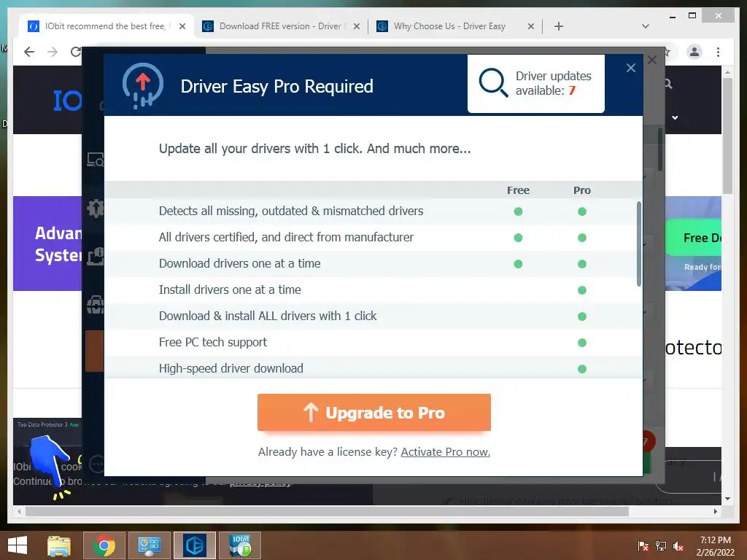
Task: Close the Driver Easy window behind the dialog
Action: coord(652,60)
